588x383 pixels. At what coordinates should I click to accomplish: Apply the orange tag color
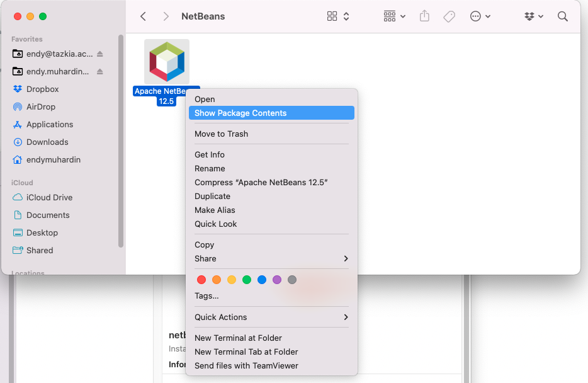coord(217,280)
